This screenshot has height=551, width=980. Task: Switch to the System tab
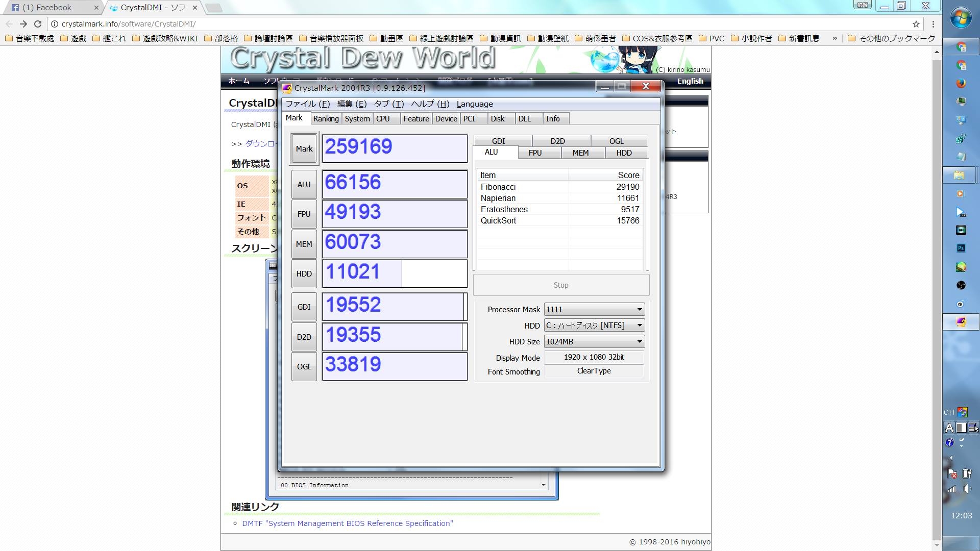tap(357, 119)
